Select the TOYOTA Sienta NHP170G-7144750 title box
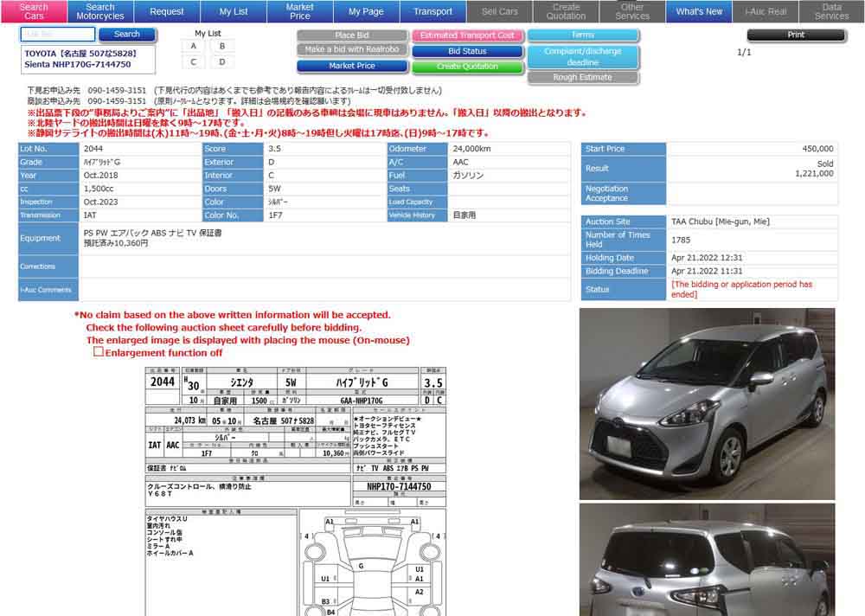Screen dimensions: 865x616 [88, 59]
